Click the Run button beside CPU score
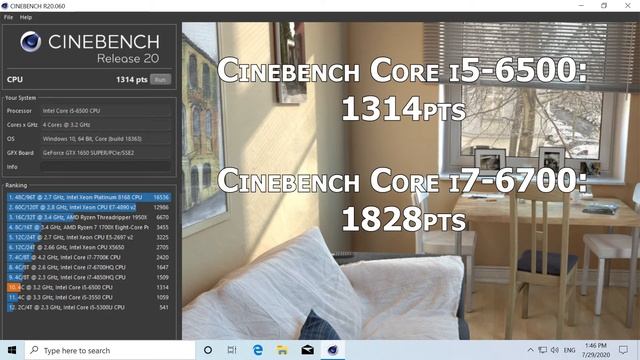 tap(160, 80)
